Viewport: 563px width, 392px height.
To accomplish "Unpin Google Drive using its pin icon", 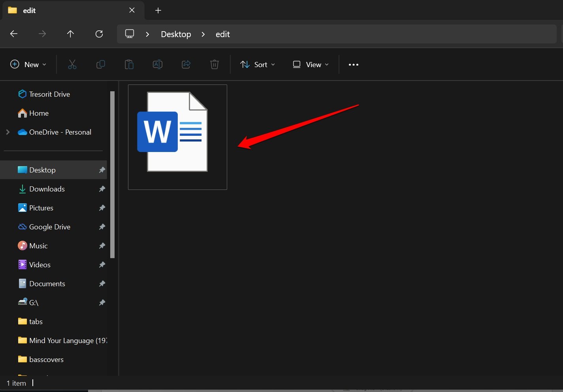I will 102,227.
